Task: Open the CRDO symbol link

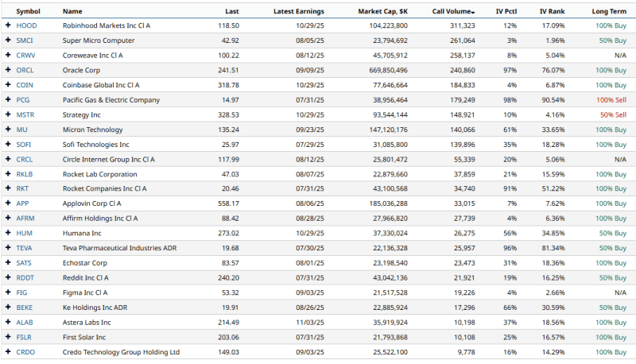Action: click(x=25, y=351)
